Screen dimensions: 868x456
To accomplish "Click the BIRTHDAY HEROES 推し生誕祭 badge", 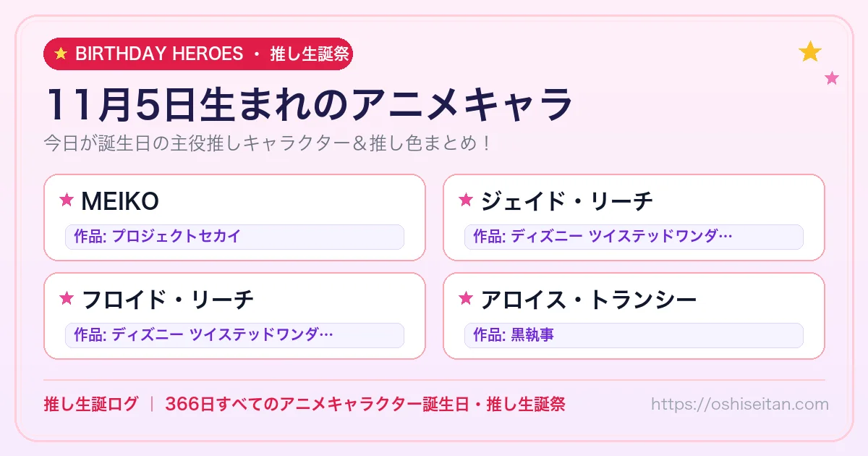I will tap(198, 54).
